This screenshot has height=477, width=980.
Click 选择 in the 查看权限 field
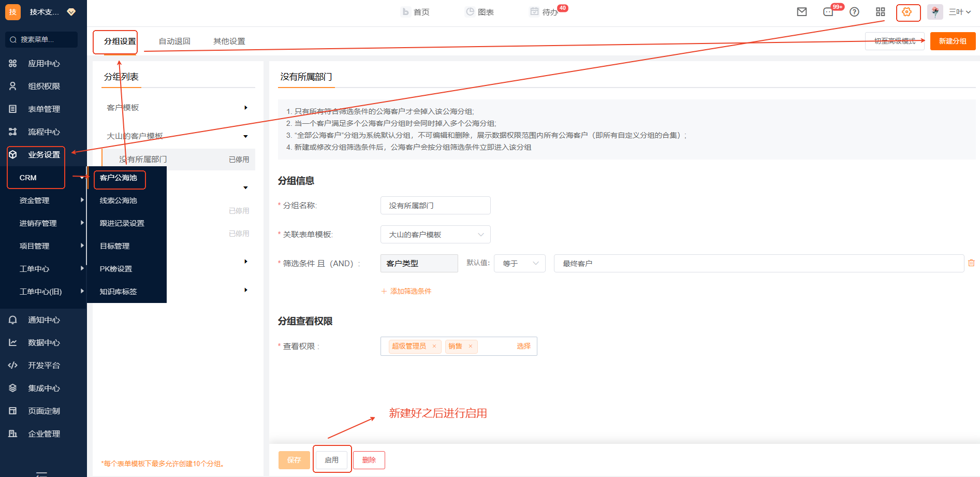523,346
